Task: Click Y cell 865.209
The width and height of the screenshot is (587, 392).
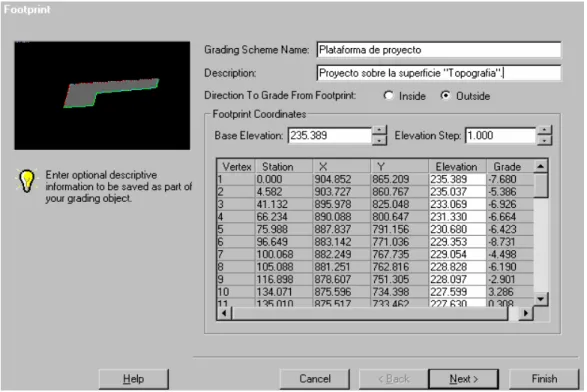Action: click(x=399, y=179)
